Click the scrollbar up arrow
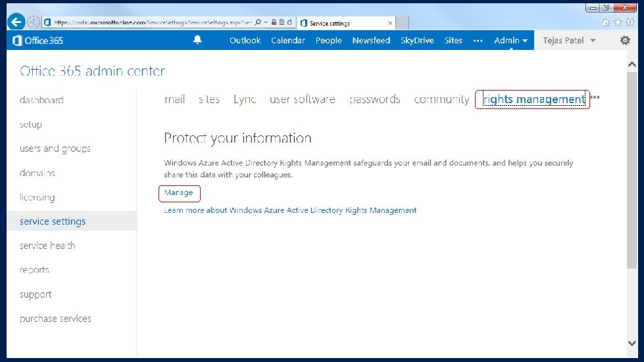This screenshot has width=644, height=362. [x=632, y=64]
